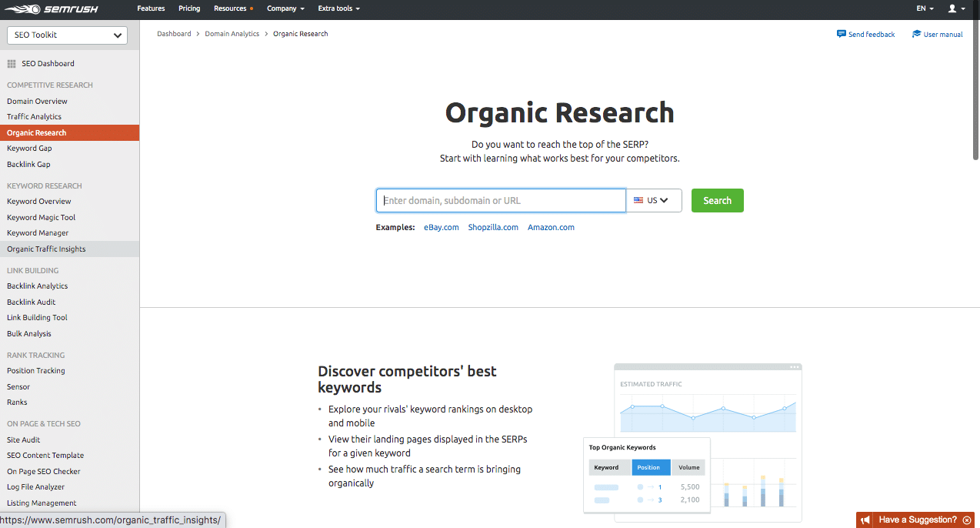
Task: Select Keyword Gap in sidebar
Action: click(29, 149)
